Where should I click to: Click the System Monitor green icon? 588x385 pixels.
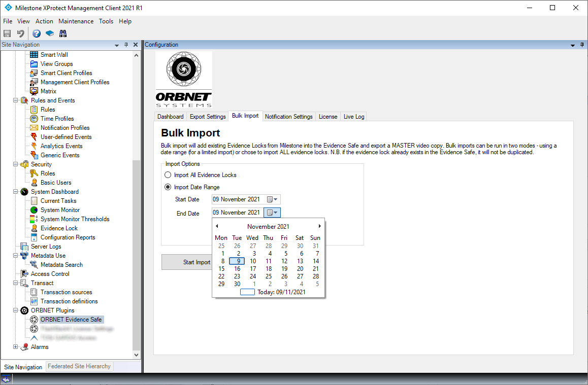[x=34, y=209]
